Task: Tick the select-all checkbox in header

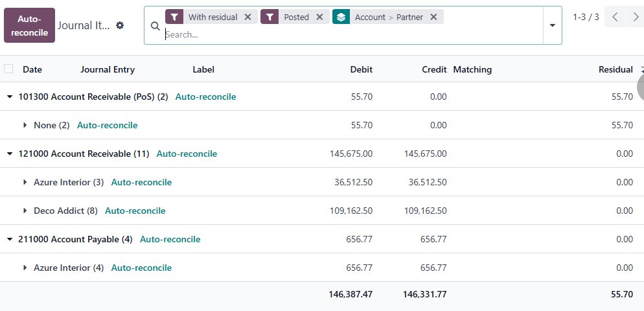Action: tap(8, 69)
